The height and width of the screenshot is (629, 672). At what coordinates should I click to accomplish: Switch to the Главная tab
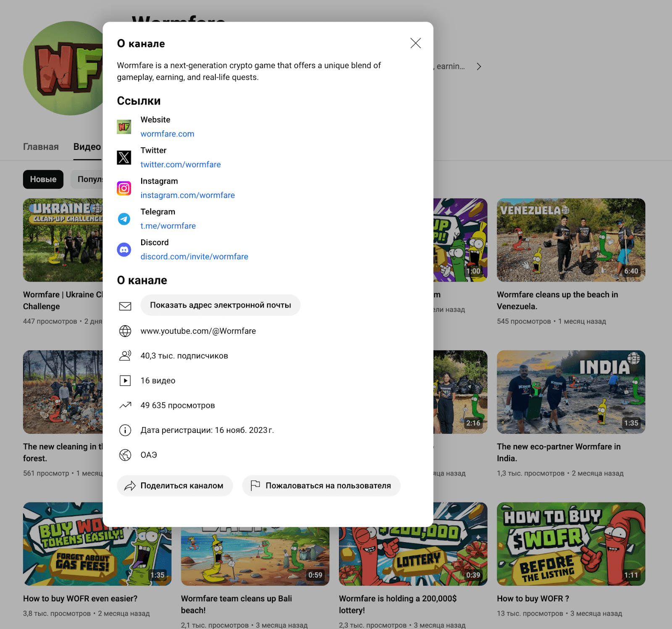(41, 147)
